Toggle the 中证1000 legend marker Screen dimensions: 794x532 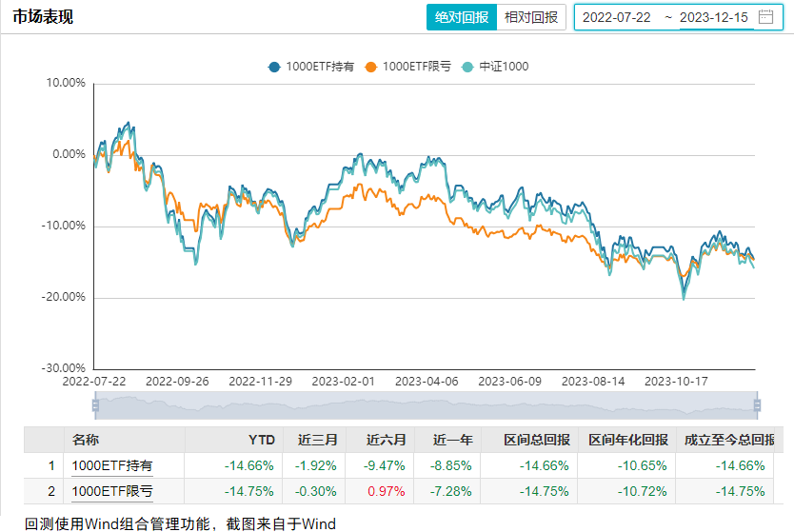click(467, 67)
